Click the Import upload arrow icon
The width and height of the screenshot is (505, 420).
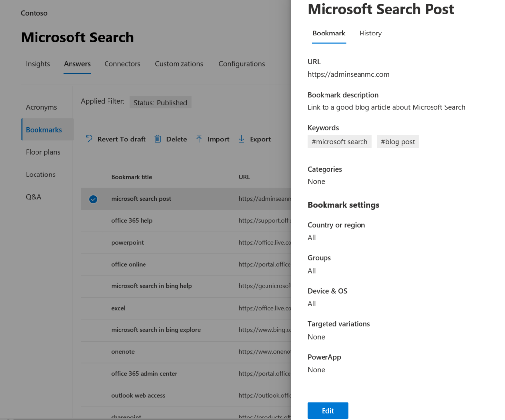pos(199,139)
